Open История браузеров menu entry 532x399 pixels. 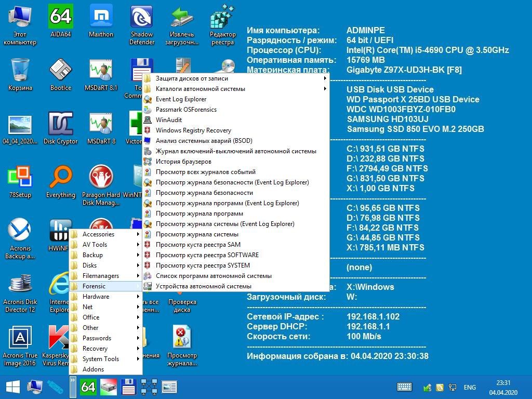pos(236,162)
